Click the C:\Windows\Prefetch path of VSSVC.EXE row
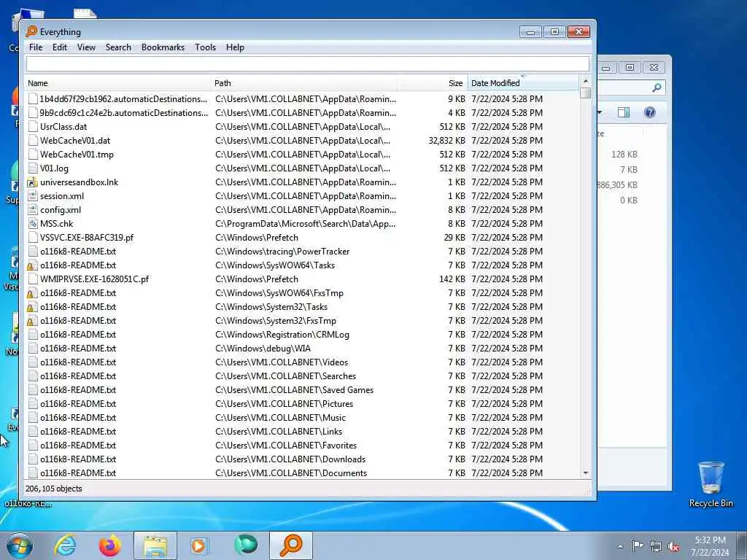The width and height of the screenshot is (747, 560). [x=256, y=237]
